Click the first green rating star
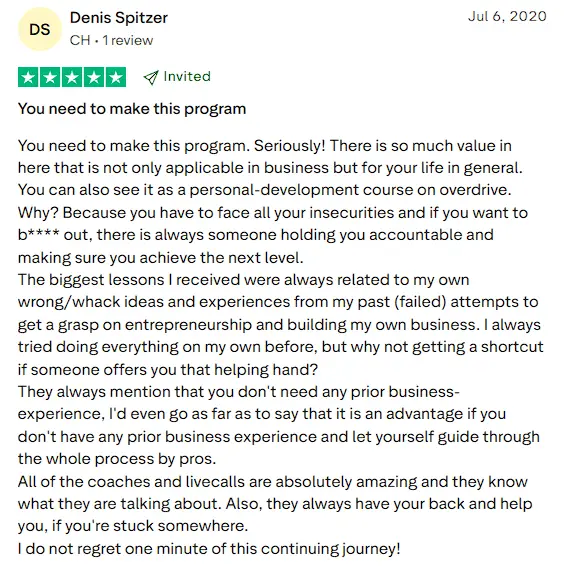This screenshot has height=566, width=575. point(28,77)
